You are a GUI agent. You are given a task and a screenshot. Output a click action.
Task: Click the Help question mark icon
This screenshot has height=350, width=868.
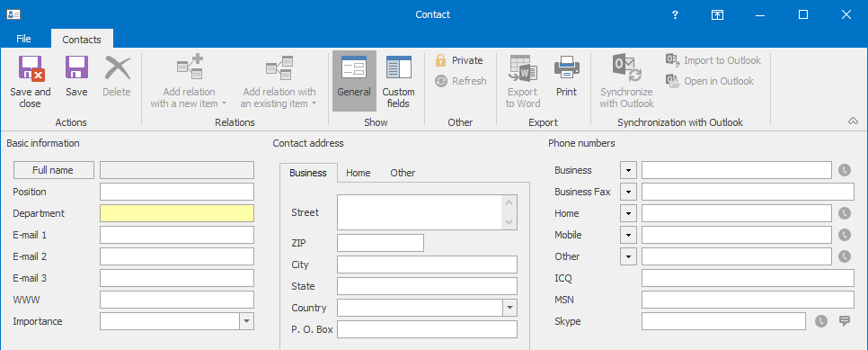(x=675, y=15)
